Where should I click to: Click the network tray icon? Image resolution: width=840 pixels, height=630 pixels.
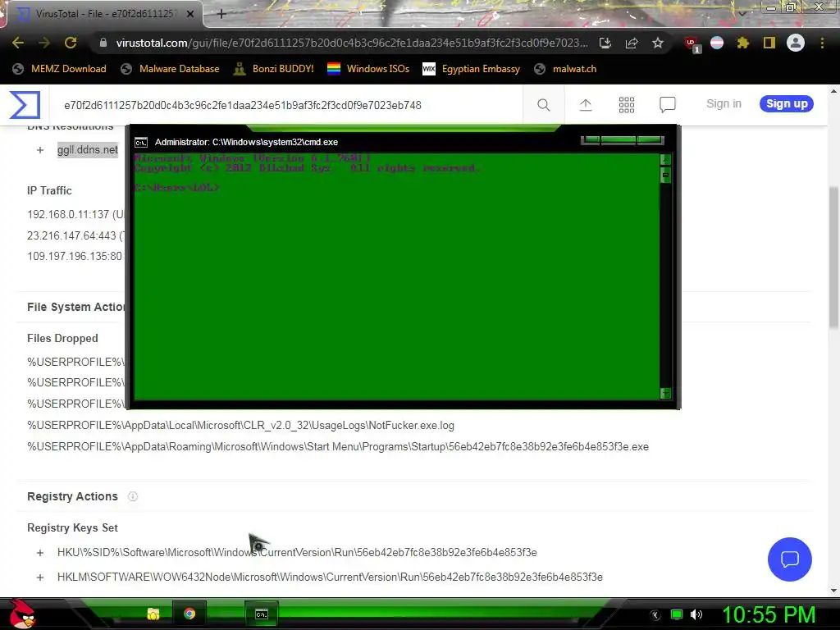[677, 614]
